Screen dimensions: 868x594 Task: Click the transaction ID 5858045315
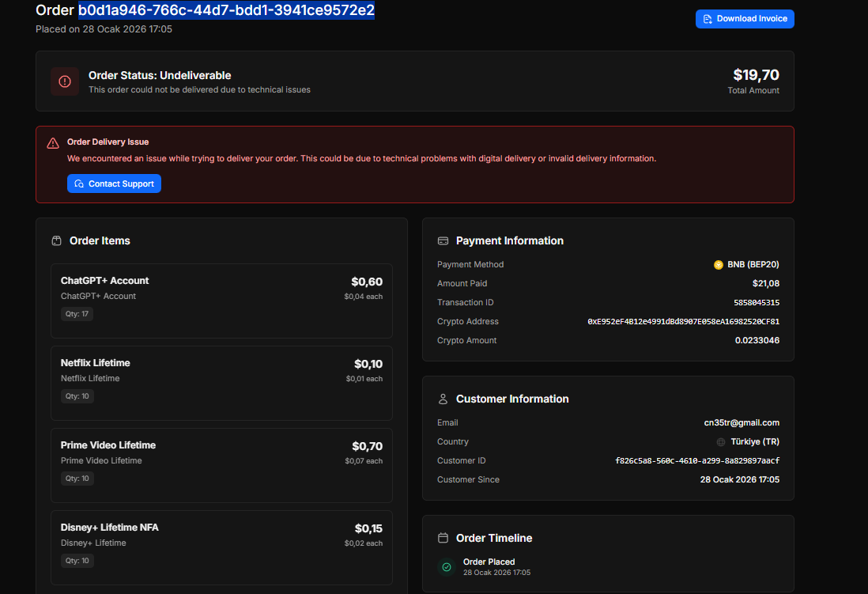click(x=757, y=303)
